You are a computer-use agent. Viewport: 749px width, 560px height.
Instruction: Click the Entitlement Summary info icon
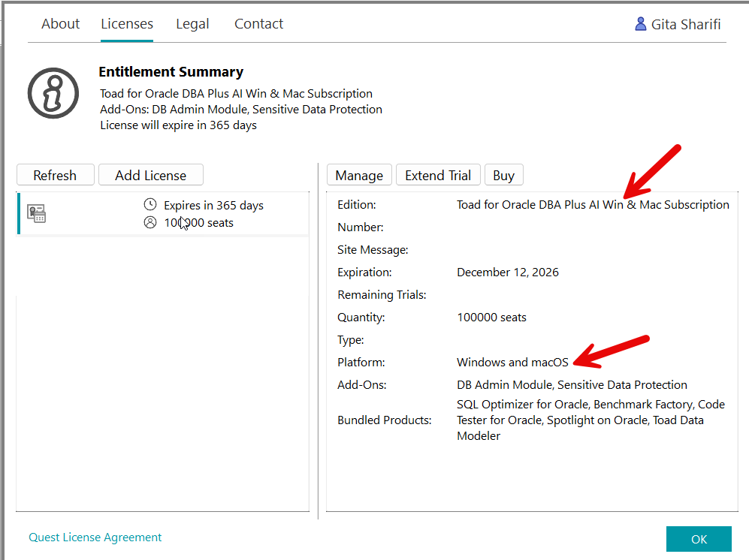click(53, 93)
